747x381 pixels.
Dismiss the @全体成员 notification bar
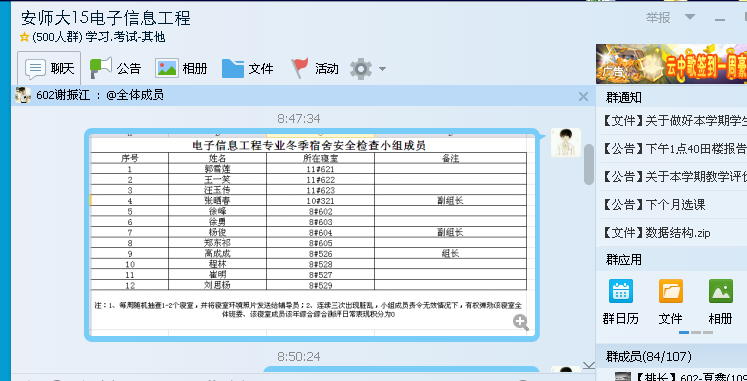pyautogui.click(x=583, y=97)
